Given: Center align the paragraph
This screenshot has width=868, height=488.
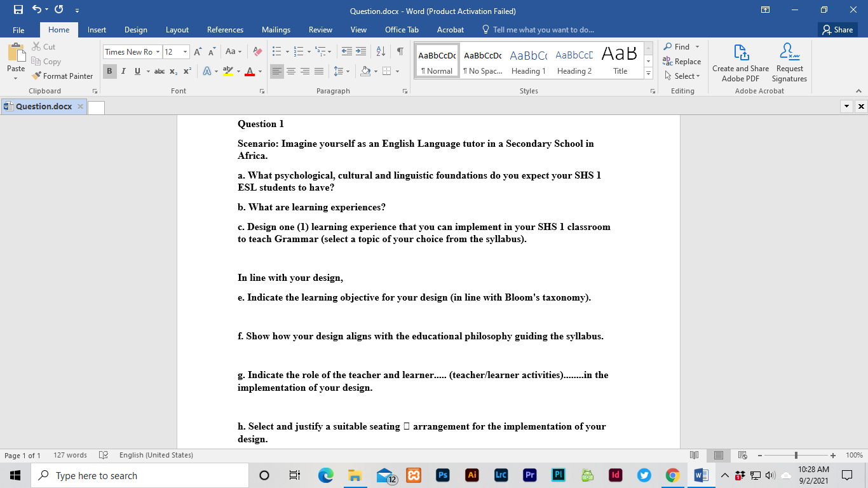Looking at the screenshot, I should (291, 71).
